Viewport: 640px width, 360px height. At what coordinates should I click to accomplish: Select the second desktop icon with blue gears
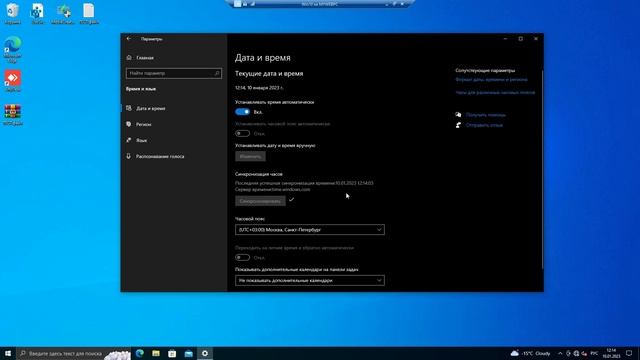tap(38, 13)
